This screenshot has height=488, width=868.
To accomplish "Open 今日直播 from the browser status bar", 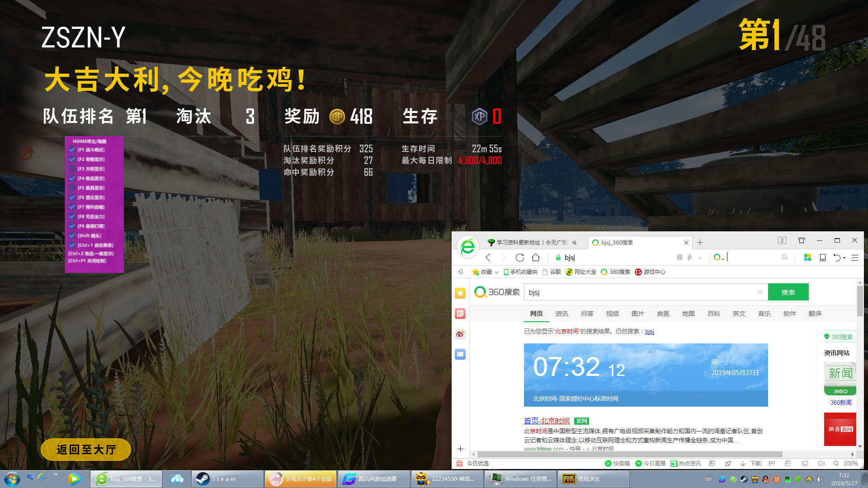I will click(651, 463).
